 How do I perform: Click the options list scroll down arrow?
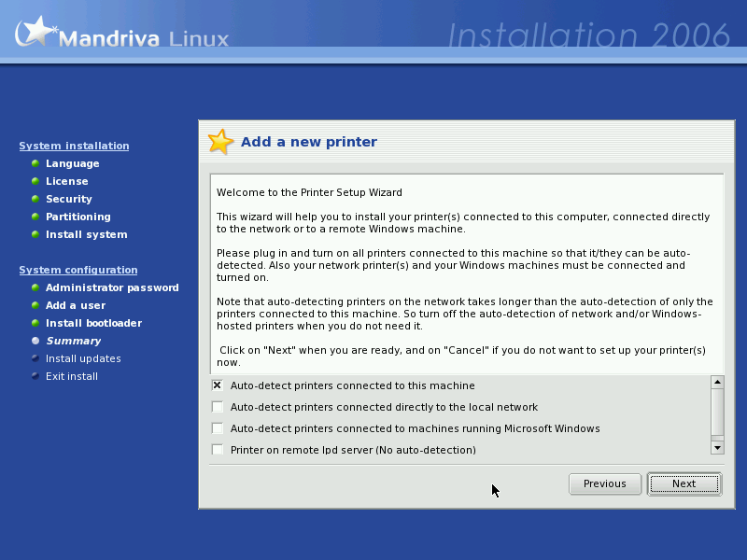717,448
